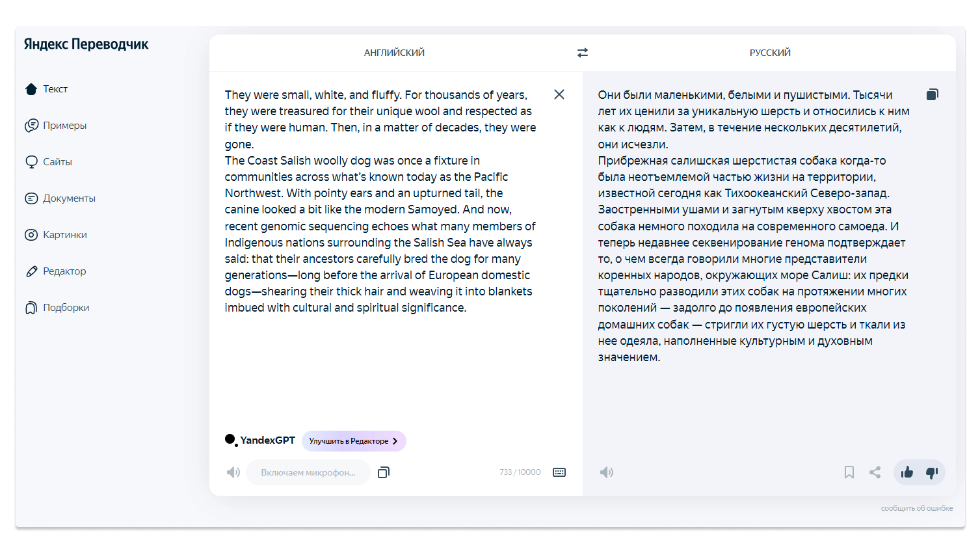
Task: Open the virtual keyboard
Action: point(559,472)
